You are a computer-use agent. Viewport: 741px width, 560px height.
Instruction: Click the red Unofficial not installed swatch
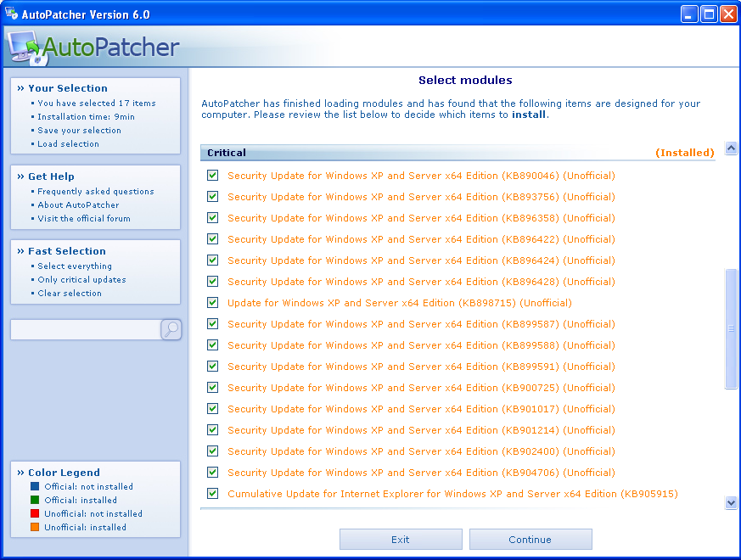point(35,513)
